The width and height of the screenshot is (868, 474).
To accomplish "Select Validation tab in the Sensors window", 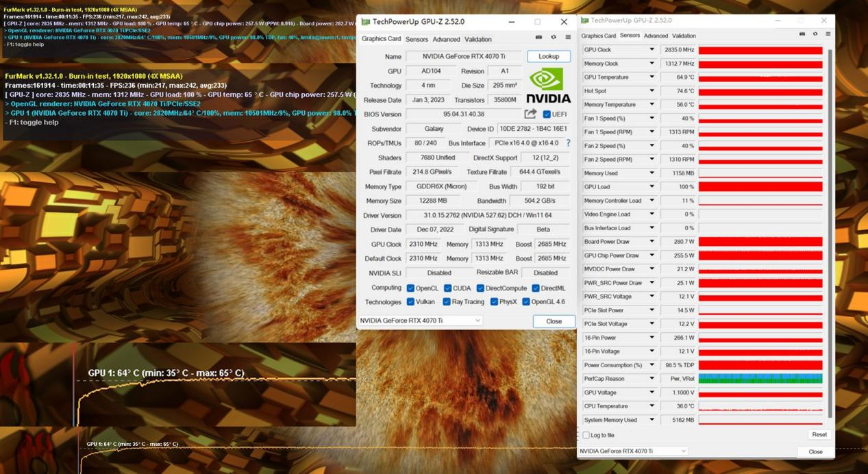I will click(x=684, y=36).
